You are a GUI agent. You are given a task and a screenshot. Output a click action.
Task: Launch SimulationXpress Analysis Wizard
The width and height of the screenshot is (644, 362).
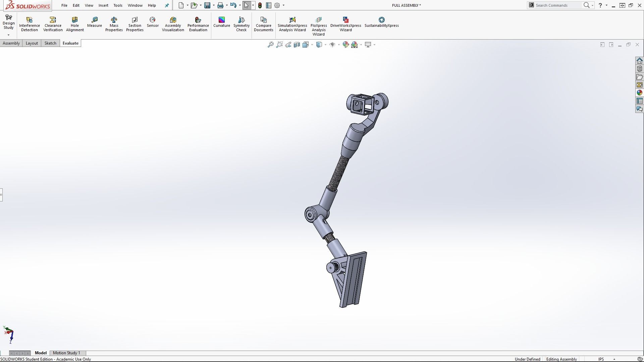[292, 24]
